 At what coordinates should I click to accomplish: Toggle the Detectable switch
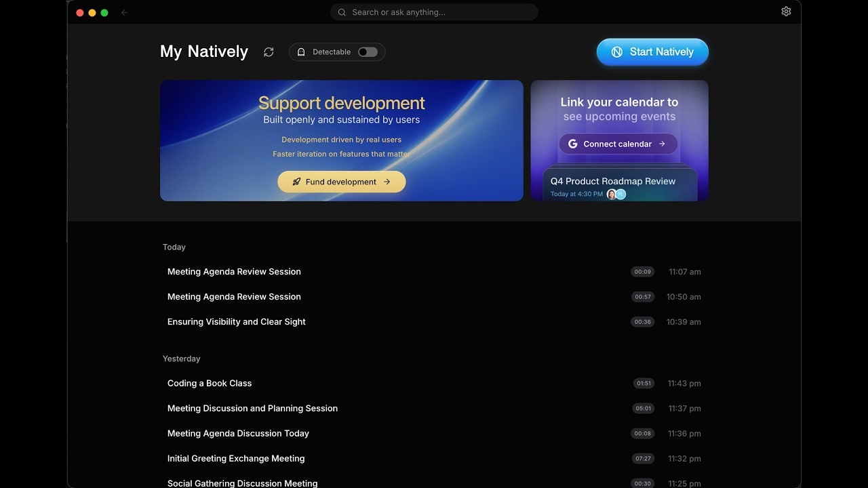(x=368, y=52)
